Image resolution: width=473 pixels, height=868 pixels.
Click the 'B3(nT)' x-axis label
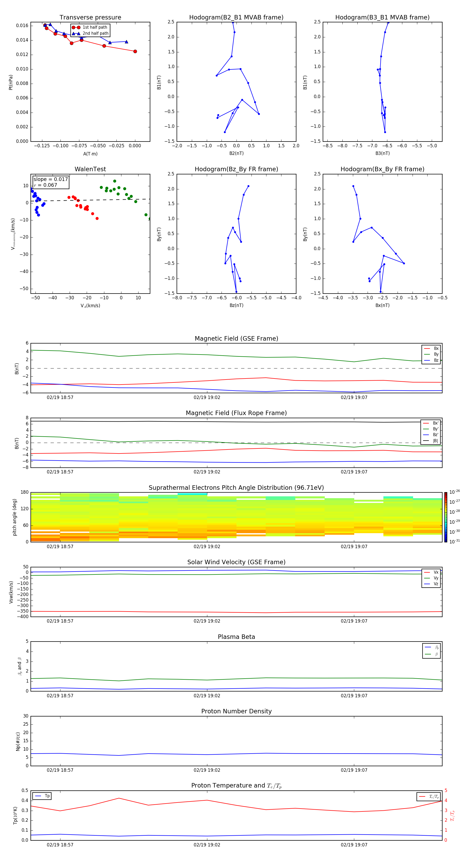pos(382,153)
